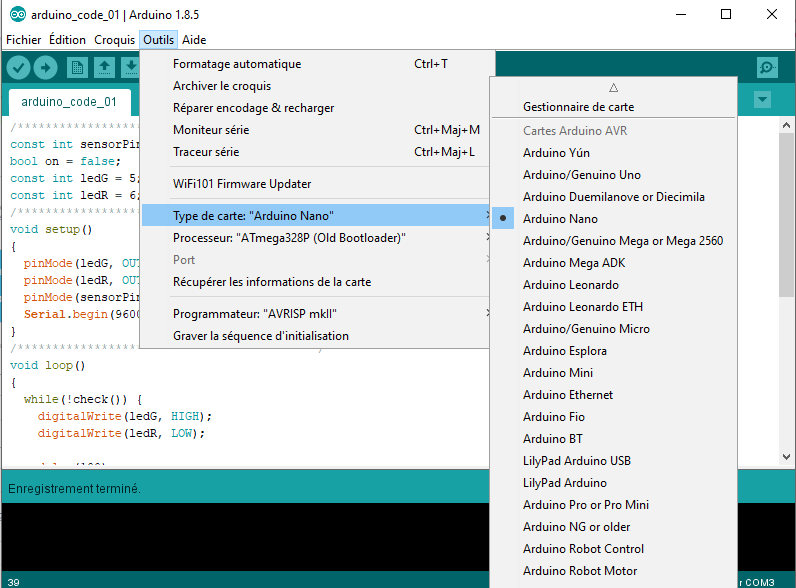The height and width of the screenshot is (588, 796).
Task: Click the Open sketch up-arrow icon
Action: (x=104, y=68)
